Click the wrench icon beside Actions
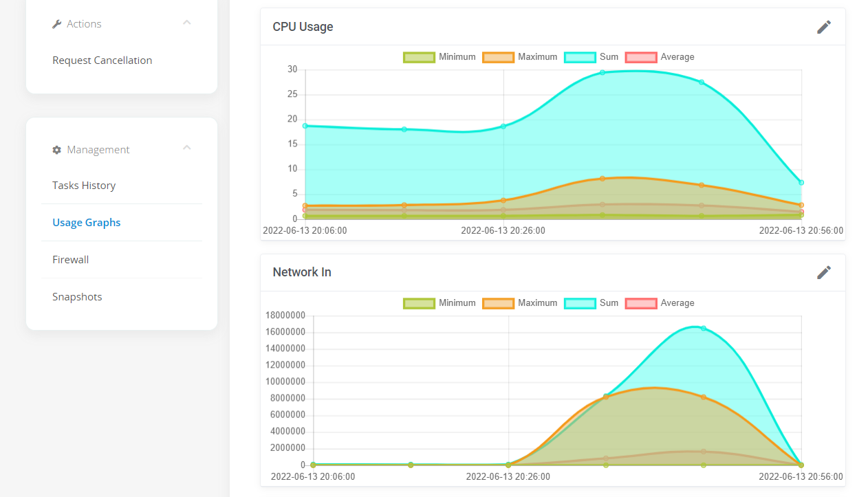 (x=56, y=23)
